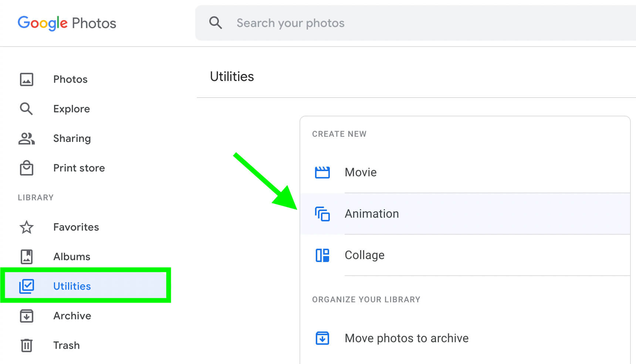Click the Print store shopping bag icon
Image resolution: width=636 pixels, height=364 pixels.
pos(26,168)
